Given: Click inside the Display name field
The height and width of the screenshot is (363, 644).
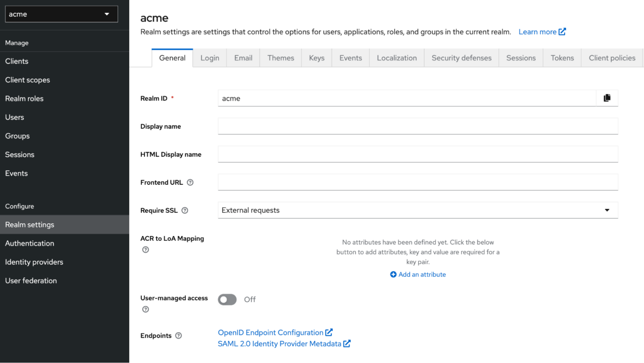Looking at the screenshot, I should pyautogui.click(x=417, y=126).
